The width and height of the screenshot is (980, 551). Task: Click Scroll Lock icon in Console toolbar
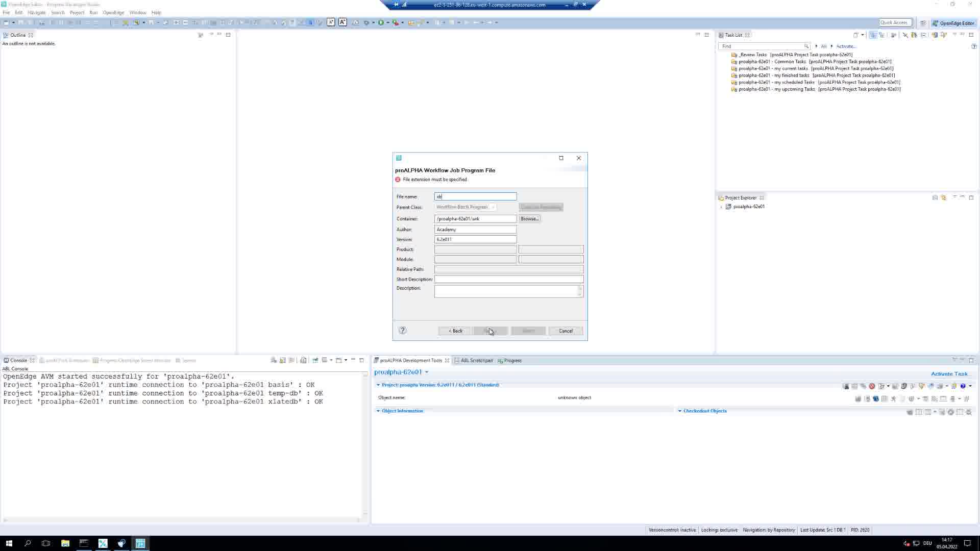tap(282, 360)
